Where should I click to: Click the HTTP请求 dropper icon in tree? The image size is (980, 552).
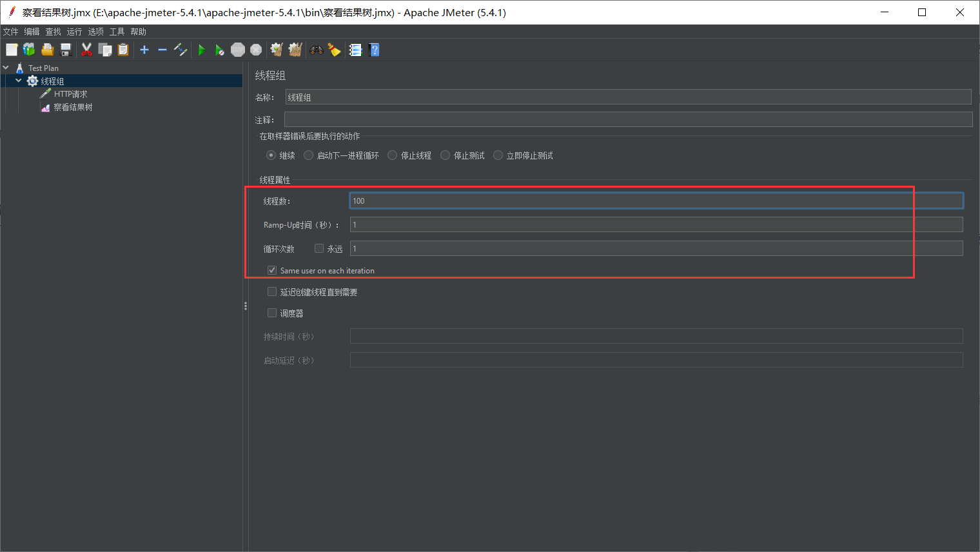(45, 94)
